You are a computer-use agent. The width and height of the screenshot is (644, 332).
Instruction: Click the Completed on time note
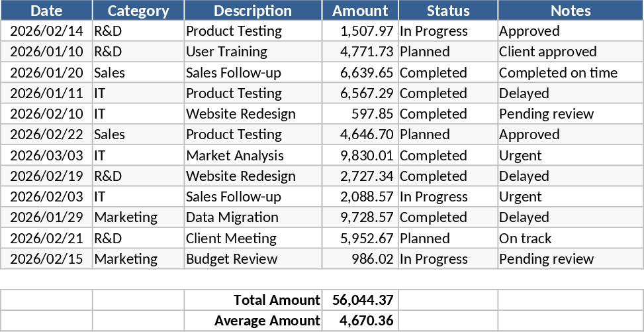pyautogui.click(x=570, y=73)
